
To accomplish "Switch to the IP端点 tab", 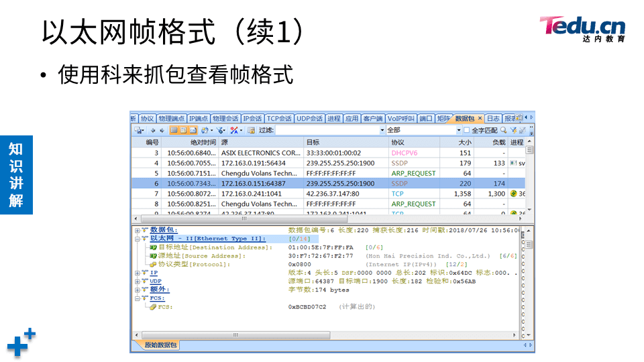I will pos(199,119).
